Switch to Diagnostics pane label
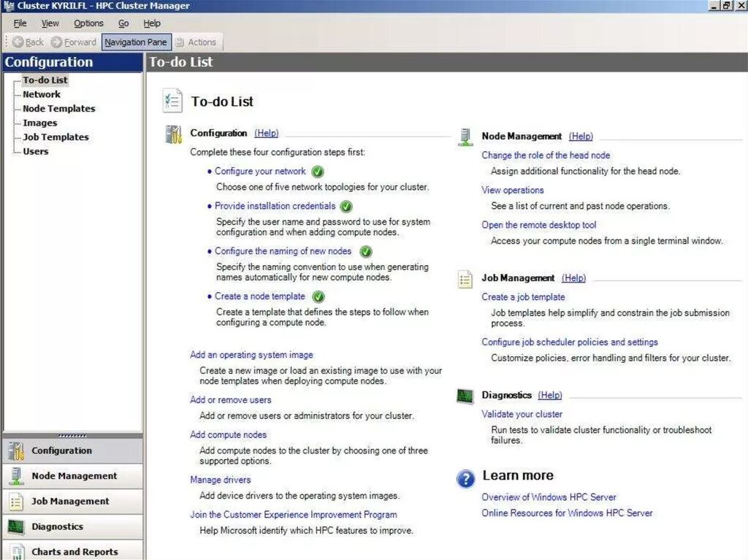This screenshot has width=748, height=560. click(57, 526)
